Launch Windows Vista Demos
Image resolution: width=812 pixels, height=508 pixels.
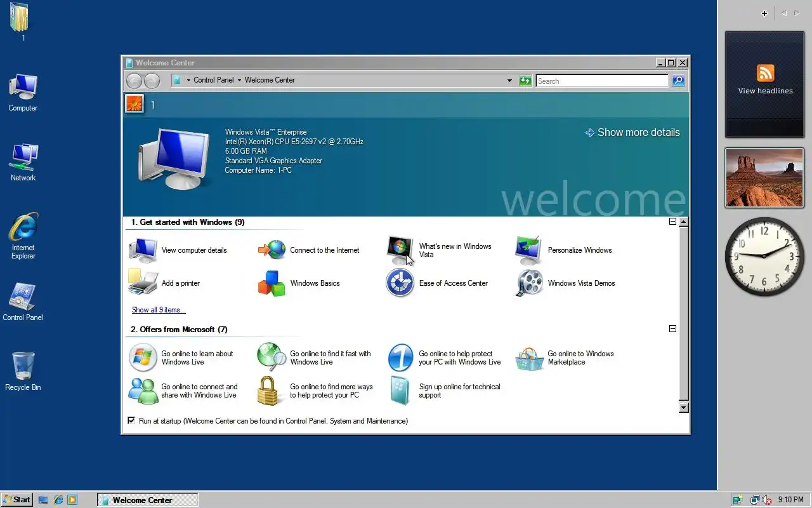click(565, 283)
